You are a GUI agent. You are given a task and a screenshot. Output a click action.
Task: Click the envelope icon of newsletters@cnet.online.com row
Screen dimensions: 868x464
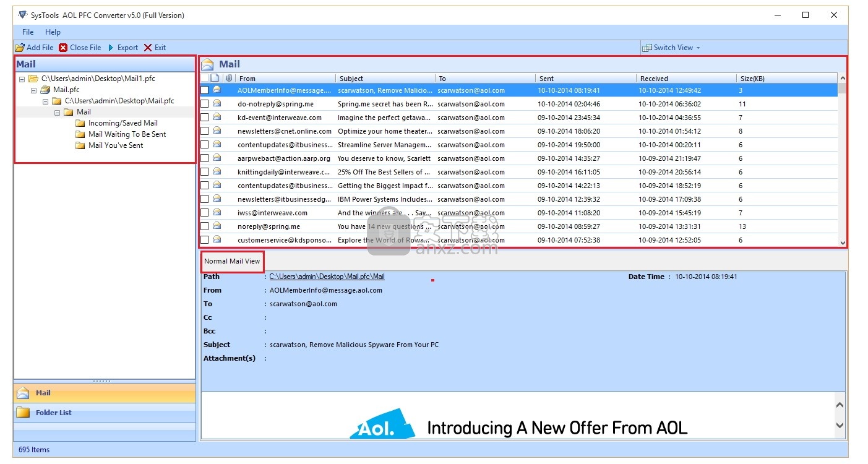217,131
